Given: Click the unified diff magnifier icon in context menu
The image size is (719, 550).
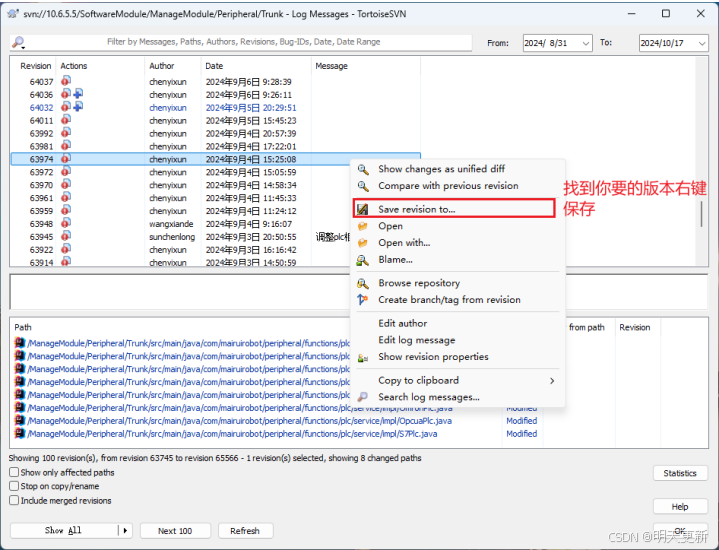Looking at the screenshot, I should click(363, 170).
